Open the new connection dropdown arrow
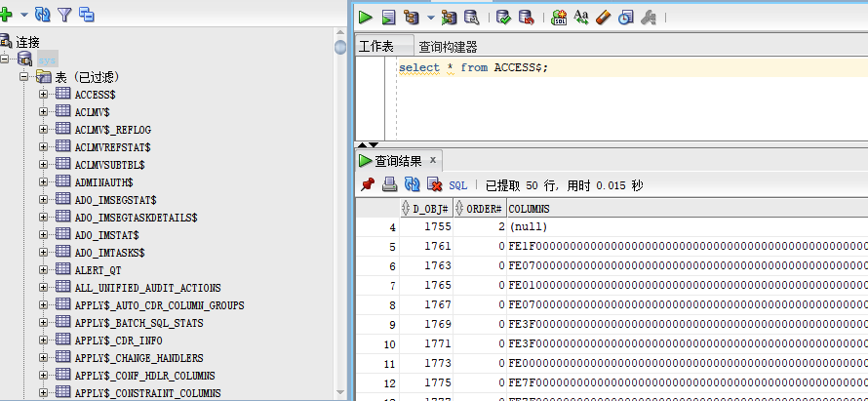868x401 pixels. (24, 15)
